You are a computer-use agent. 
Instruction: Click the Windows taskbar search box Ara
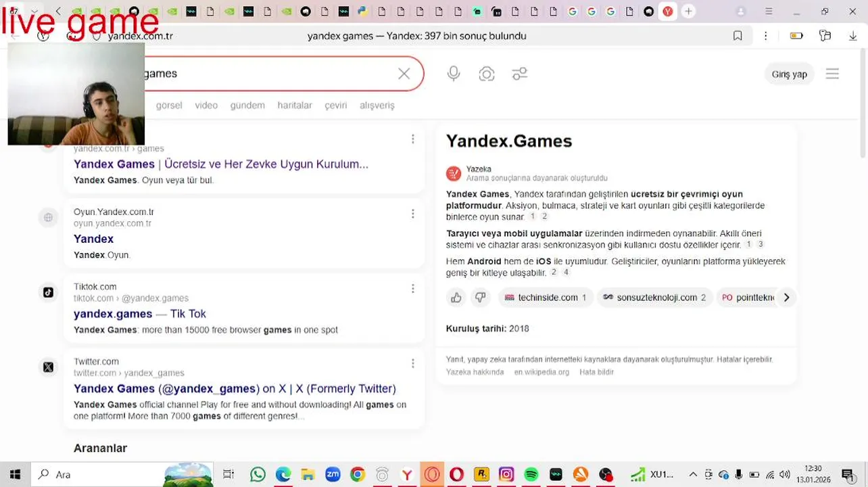pyautogui.click(x=122, y=474)
